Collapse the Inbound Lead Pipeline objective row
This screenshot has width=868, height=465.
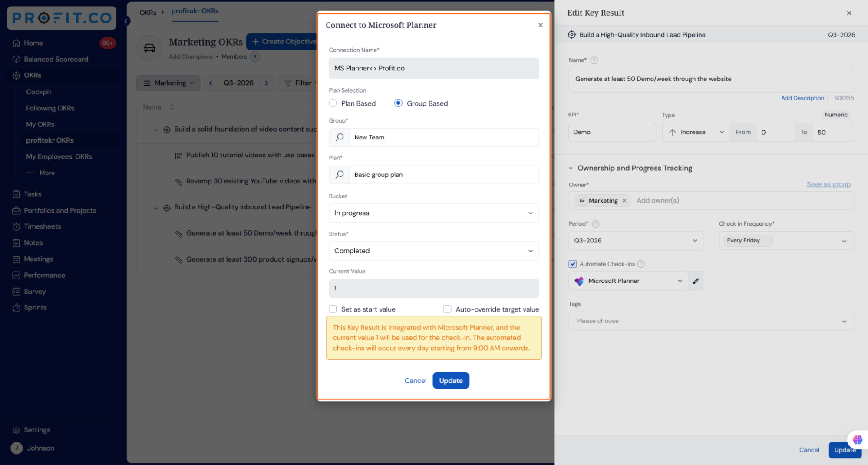click(x=155, y=208)
